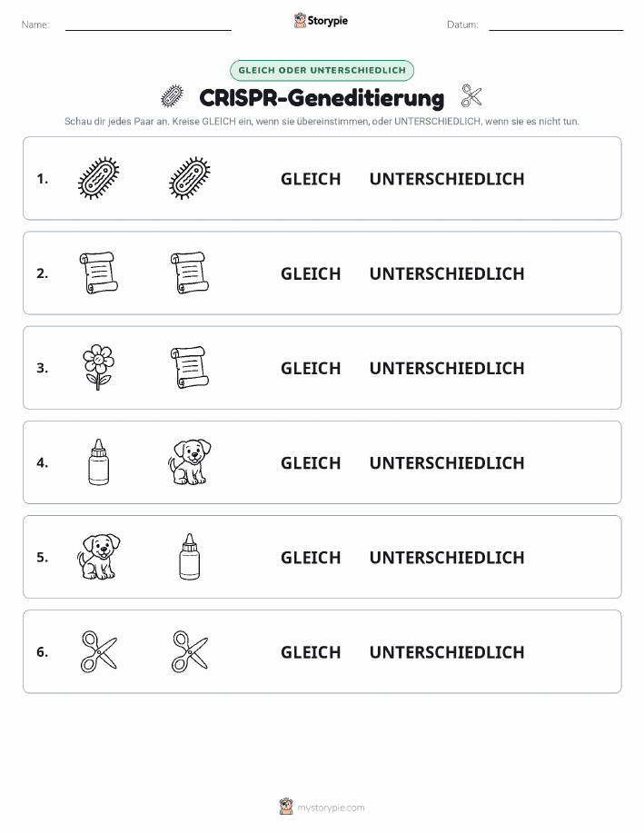Click the Datum input line

556,25
